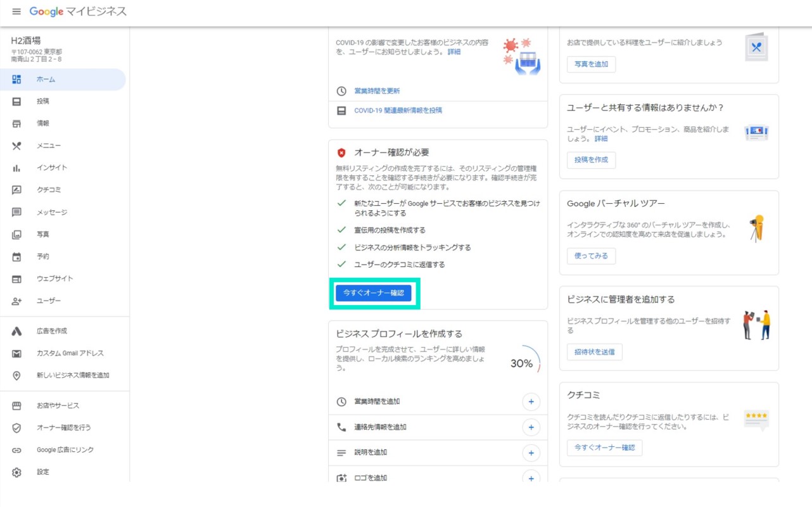
Task: Click the オーナー確認を行う shield icon
Action: click(x=16, y=428)
